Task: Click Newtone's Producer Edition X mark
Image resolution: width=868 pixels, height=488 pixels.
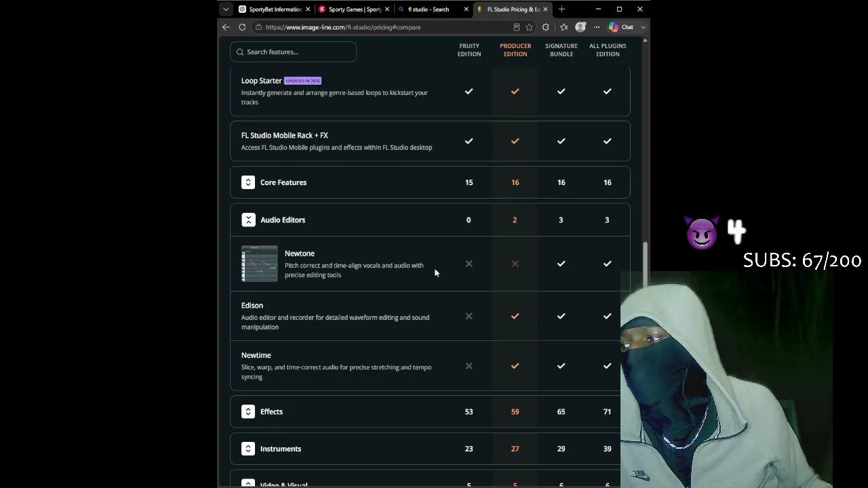Action: 515,264
